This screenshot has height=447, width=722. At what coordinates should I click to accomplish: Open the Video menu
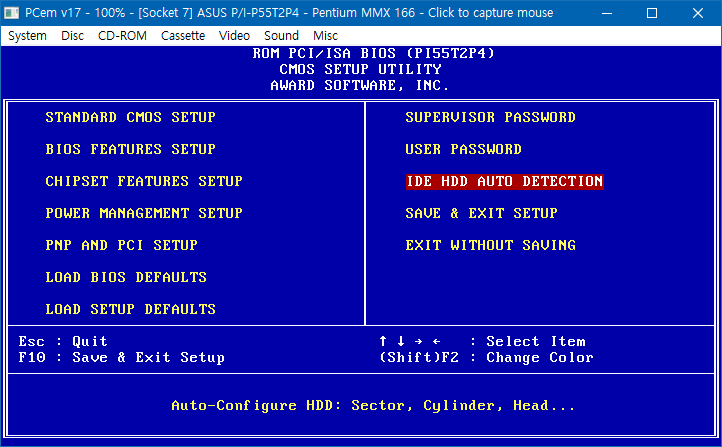234,35
